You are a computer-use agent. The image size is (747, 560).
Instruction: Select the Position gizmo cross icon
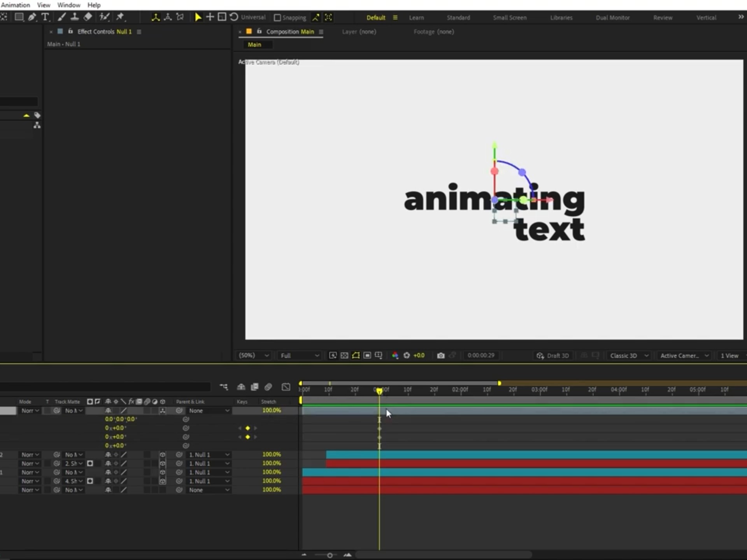pyautogui.click(x=210, y=17)
